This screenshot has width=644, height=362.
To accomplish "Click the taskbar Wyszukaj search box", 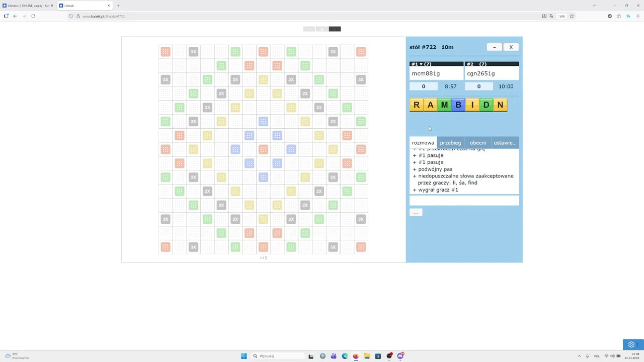I will click(278, 356).
